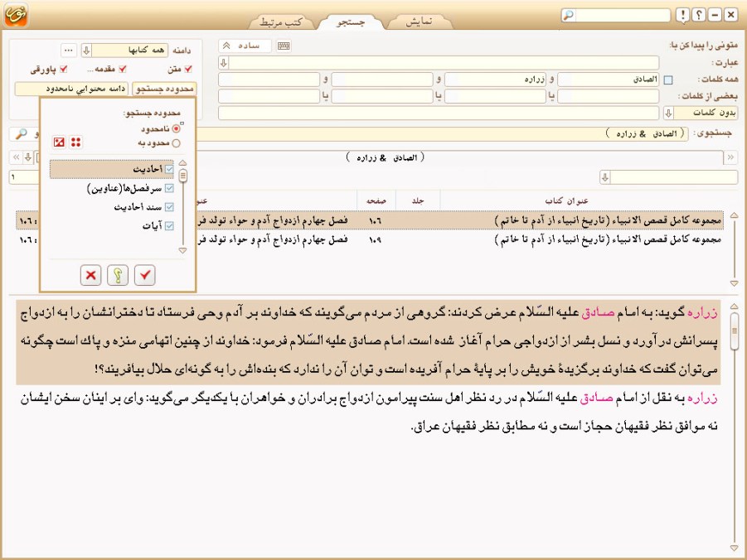
Task: Click the title-bar search input field
Action: (x=623, y=15)
